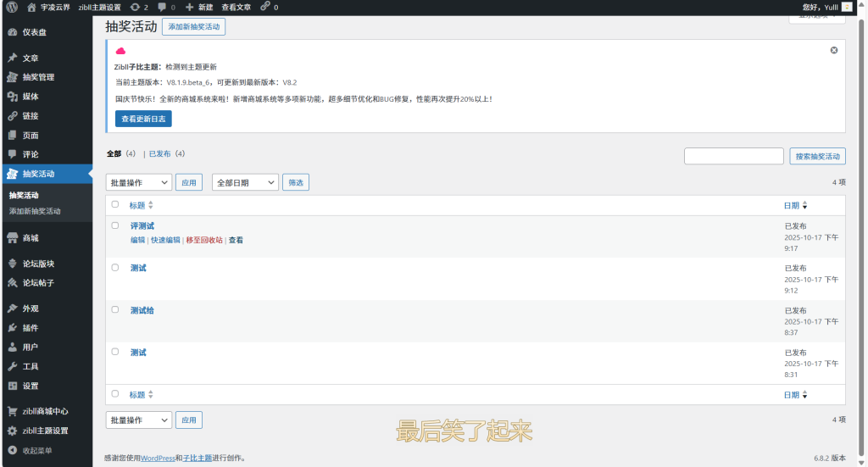Expand the top 批量操作 bulk actions dropdown
This screenshot has width=868, height=467.
(139, 182)
